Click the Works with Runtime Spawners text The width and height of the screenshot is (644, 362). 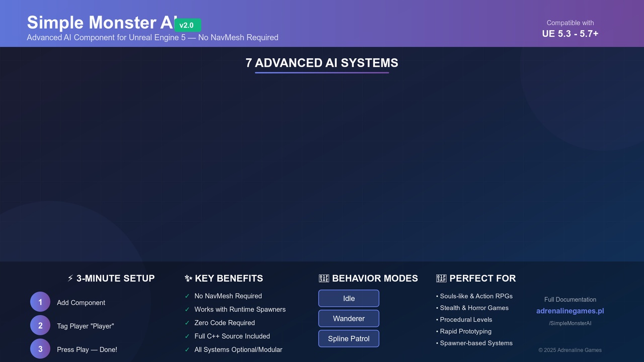coord(240,310)
